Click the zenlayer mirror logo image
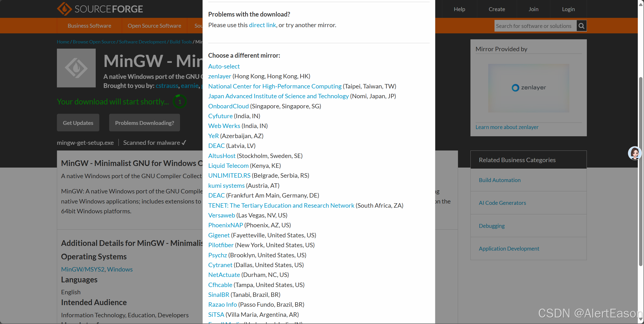The image size is (644, 324). 528,88
